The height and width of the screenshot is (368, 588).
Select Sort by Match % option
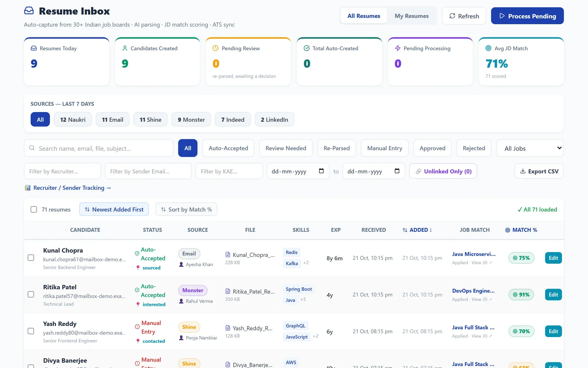[x=186, y=209]
